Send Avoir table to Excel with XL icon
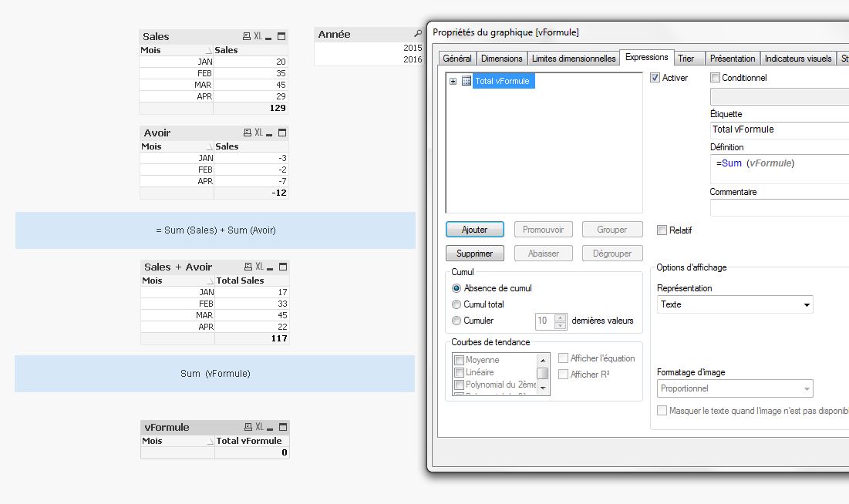 [x=259, y=133]
